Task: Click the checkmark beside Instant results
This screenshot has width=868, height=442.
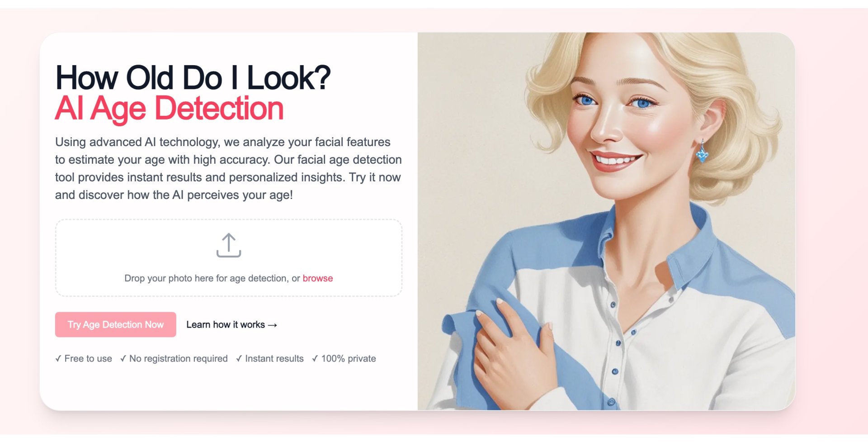Action: (239, 358)
